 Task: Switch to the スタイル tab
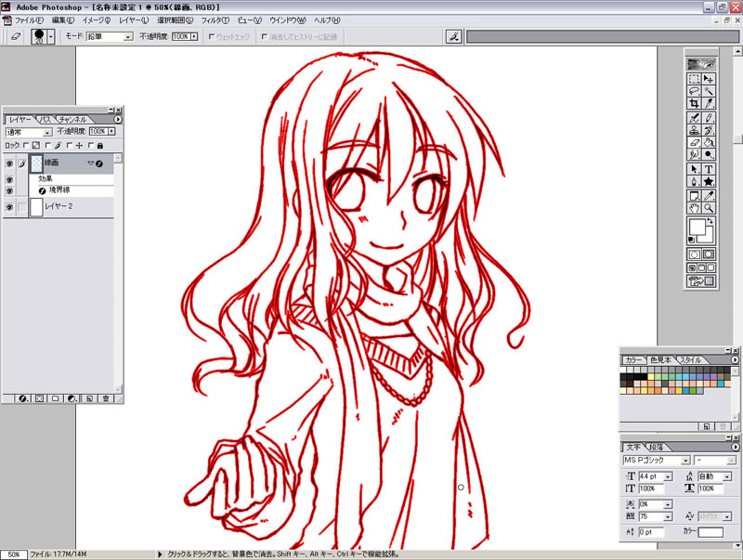click(x=690, y=360)
